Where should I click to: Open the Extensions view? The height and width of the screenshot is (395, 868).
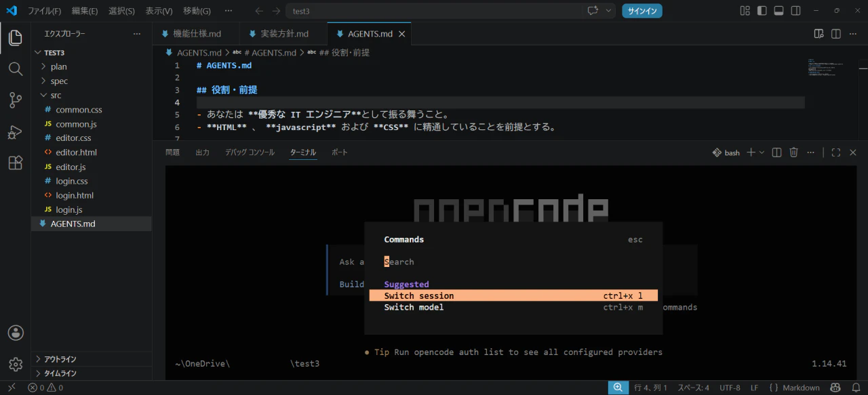pos(15,163)
